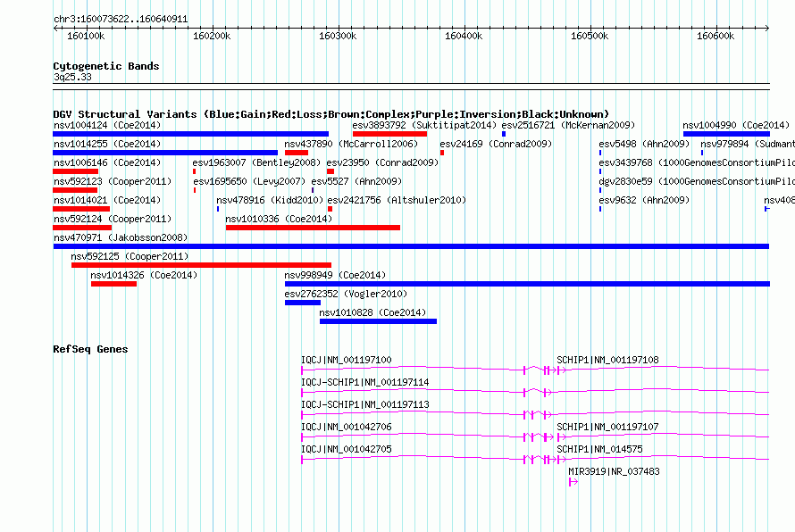
Task: Select the Cytogenetic Bands track title
Action: (106, 66)
